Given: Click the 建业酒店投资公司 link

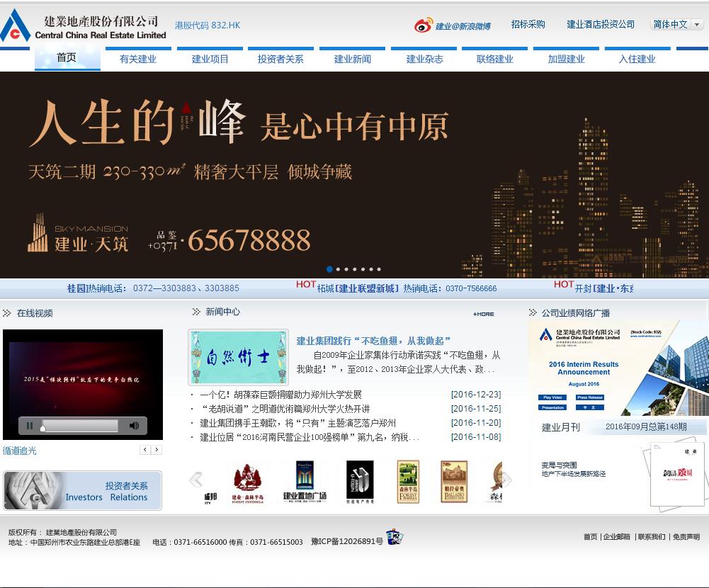Looking at the screenshot, I should click(601, 24).
